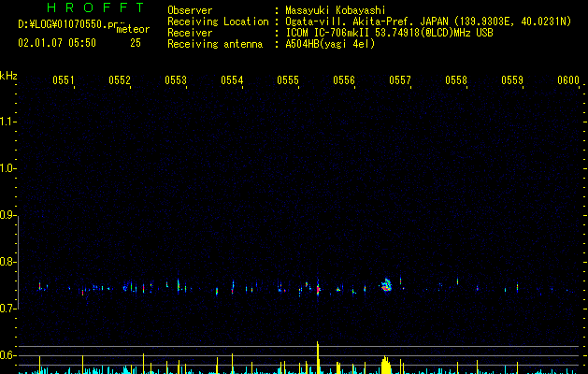
Task: Click the 'meteor' label
Action: point(133,29)
